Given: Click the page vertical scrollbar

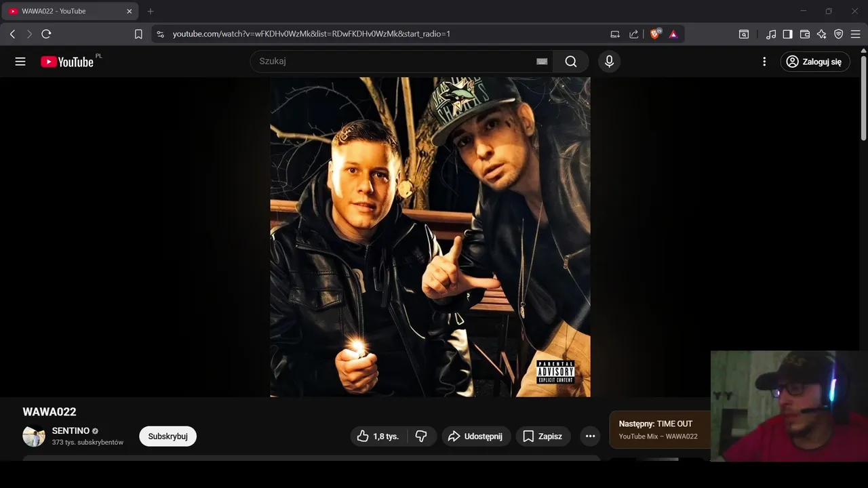Looking at the screenshot, I should pyautogui.click(x=863, y=98).
